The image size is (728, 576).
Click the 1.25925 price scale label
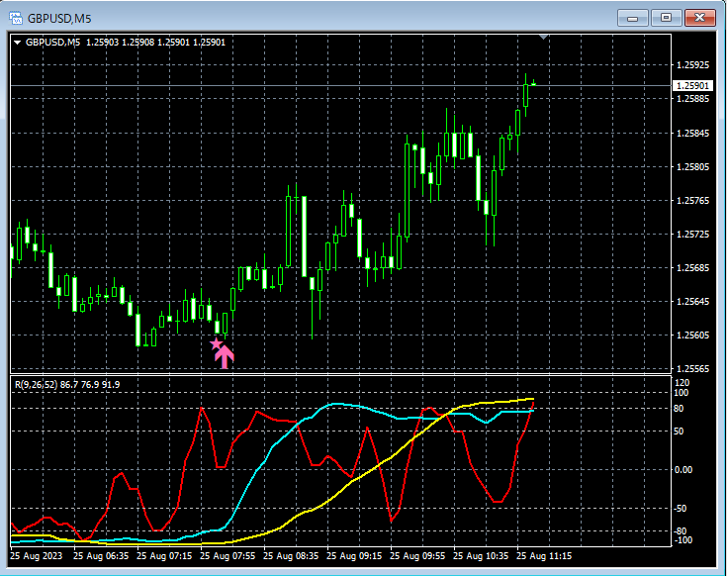(x=692, y=65)
